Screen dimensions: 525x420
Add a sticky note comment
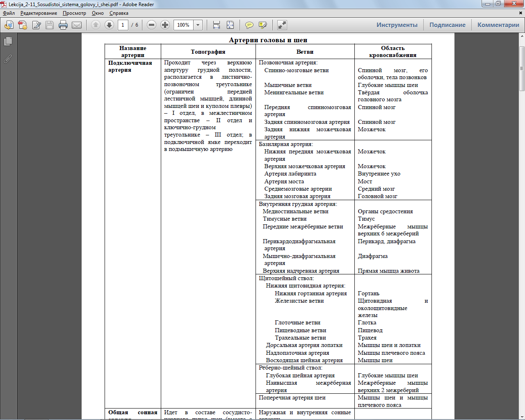(249, 25)
